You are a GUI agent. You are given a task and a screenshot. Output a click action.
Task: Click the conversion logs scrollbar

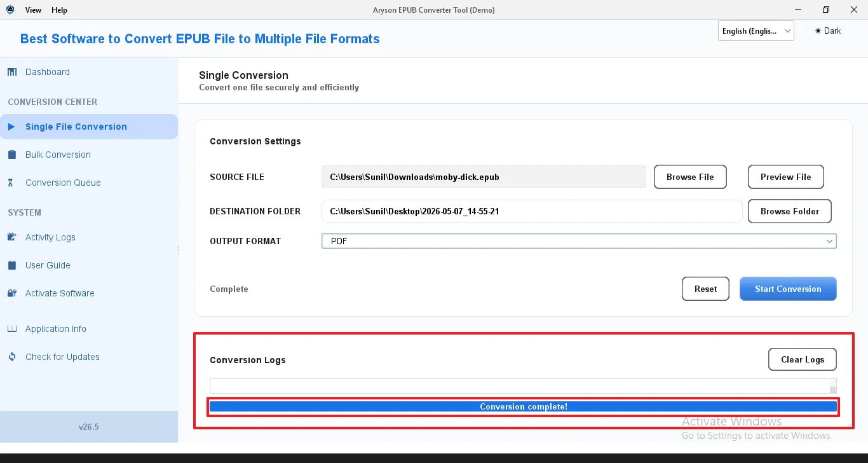(833, 386)
